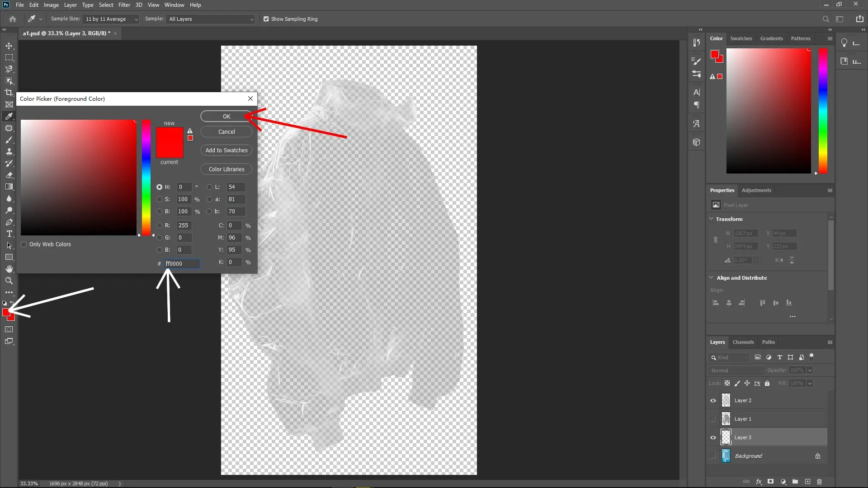Open the Character panel icon

pos(697,92)
